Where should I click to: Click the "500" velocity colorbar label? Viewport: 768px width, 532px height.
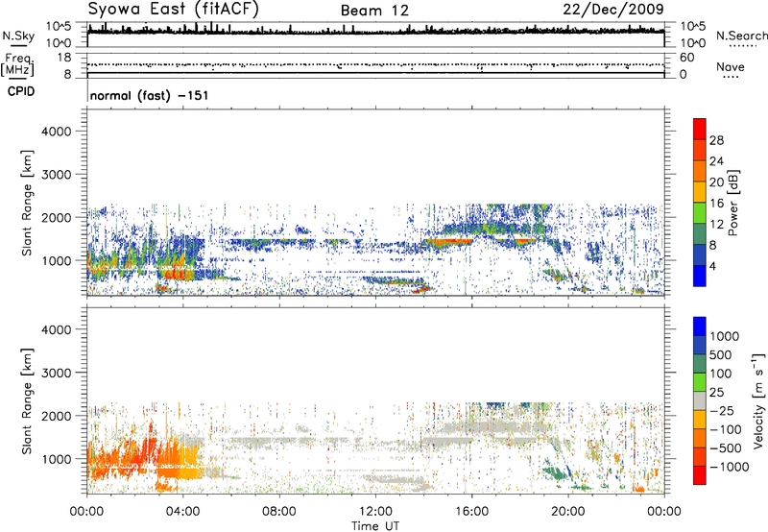[721, 355]
